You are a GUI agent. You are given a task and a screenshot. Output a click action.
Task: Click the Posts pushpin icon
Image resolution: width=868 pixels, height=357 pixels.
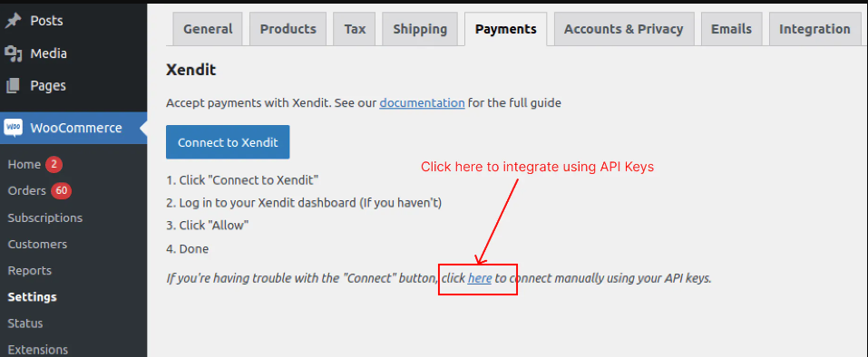tap(13, 21)
